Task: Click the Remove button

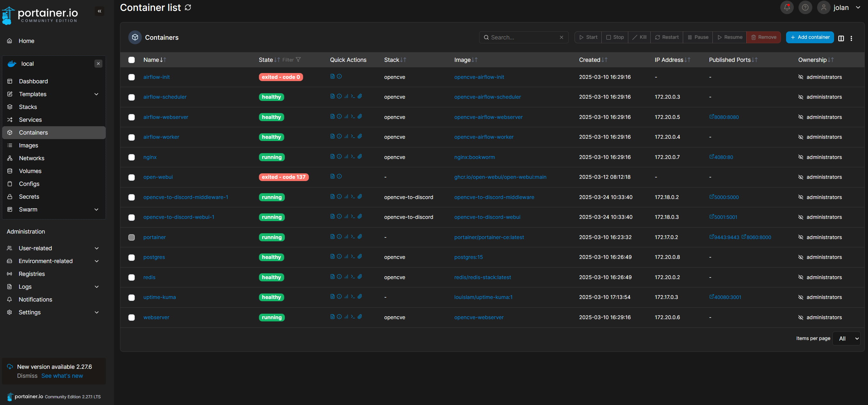Action: click(764, 37)
